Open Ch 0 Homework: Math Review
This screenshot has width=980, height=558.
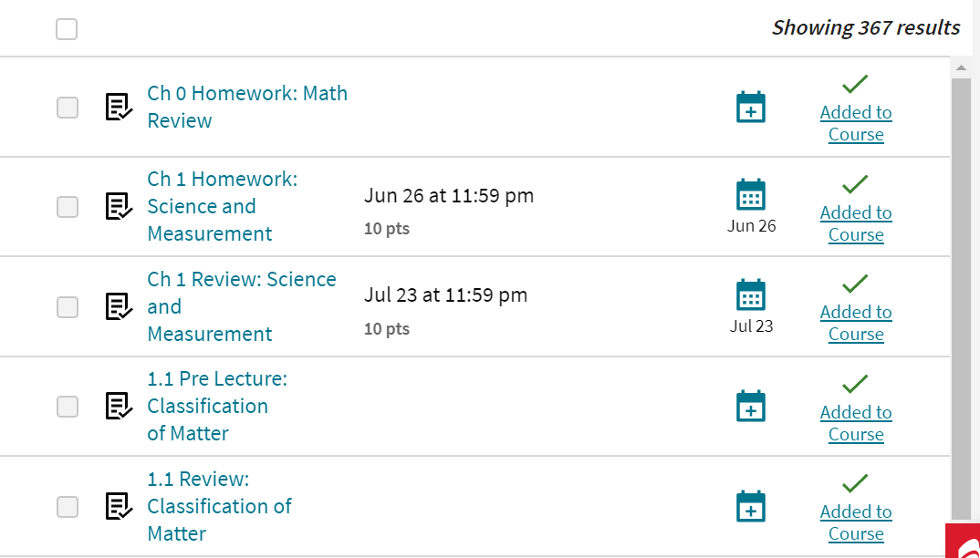pyautogui.click(x=246, y=107)
